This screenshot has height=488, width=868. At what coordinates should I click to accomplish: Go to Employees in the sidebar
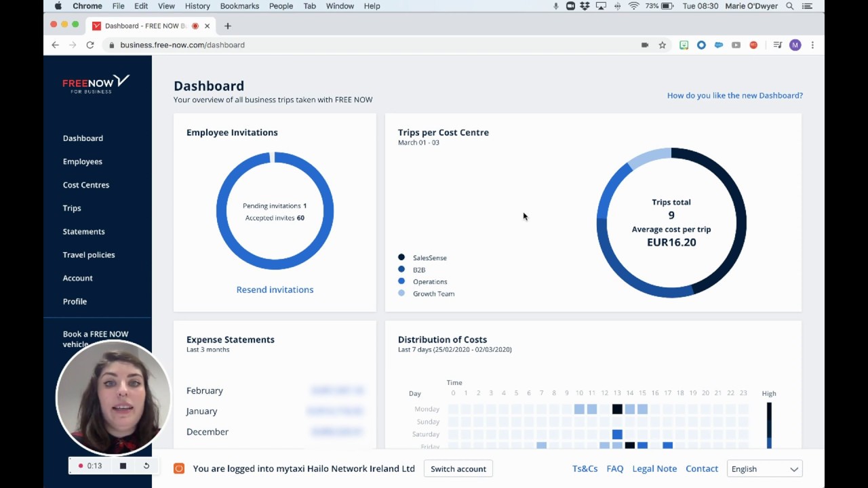coord(83,161)
